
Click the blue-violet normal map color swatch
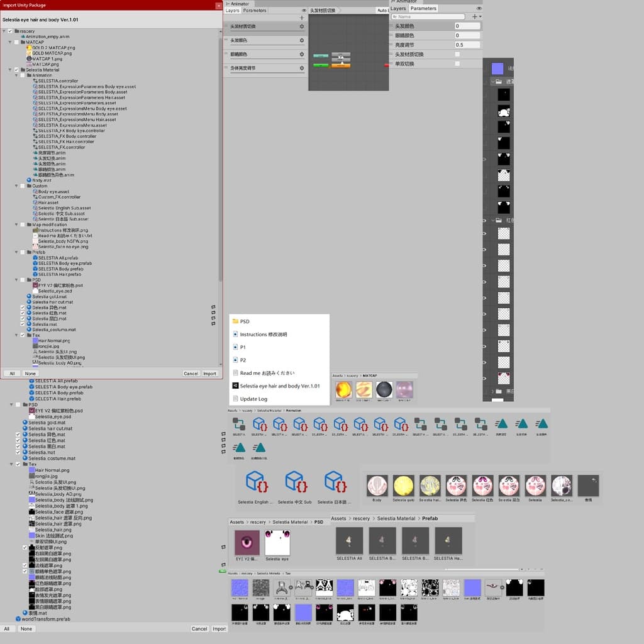tap(497, 68)
